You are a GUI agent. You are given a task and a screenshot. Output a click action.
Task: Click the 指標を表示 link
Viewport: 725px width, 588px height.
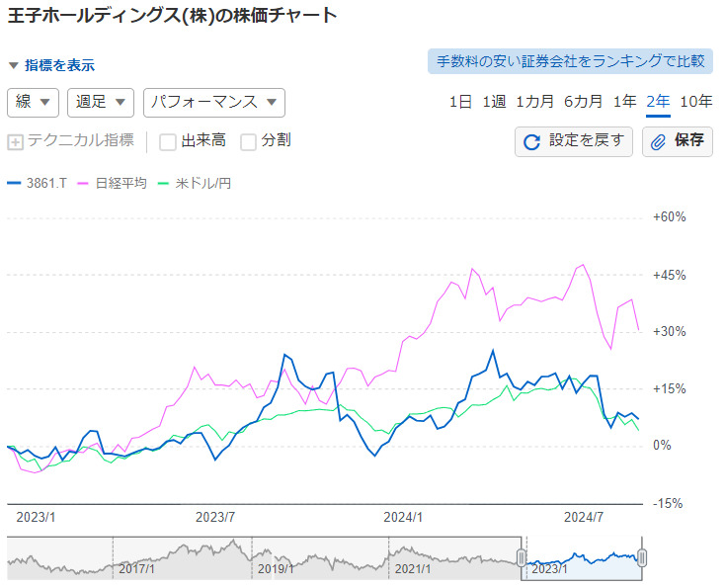click(59, 65)
